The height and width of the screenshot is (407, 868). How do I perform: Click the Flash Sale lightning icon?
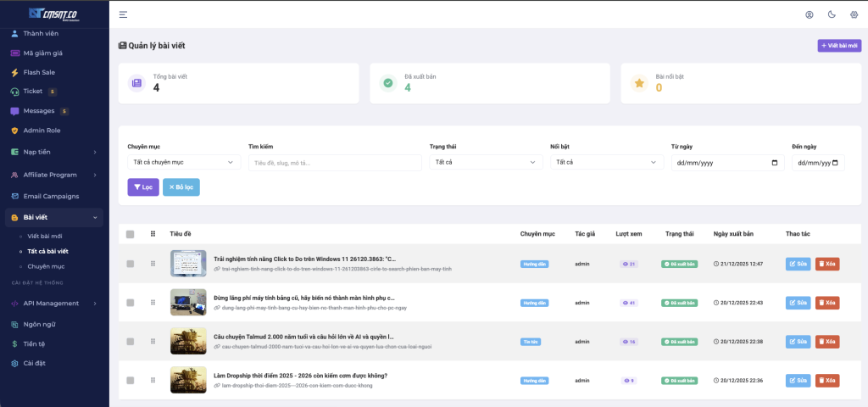click(14, 72)
